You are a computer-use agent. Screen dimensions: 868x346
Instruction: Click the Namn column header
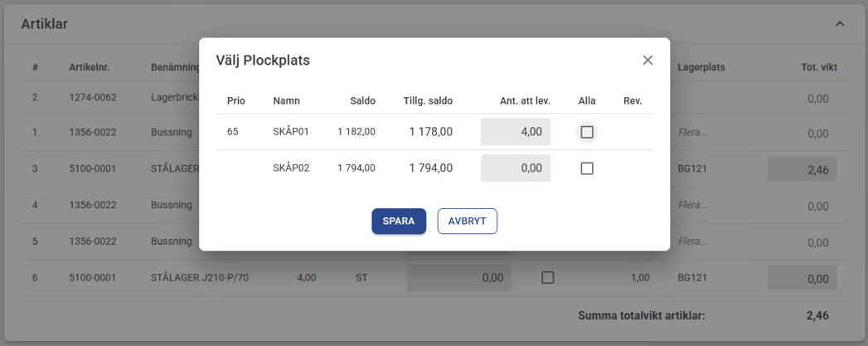287,101
